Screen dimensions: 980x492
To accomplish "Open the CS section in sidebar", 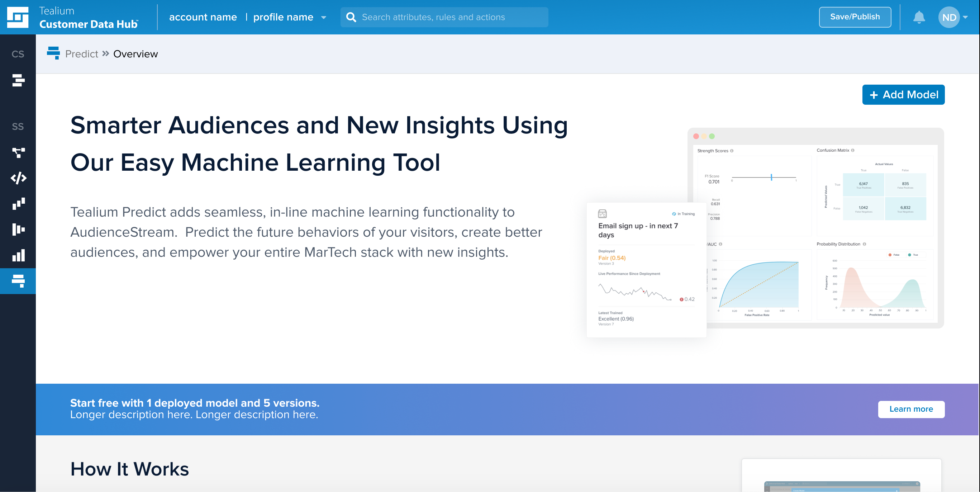I will (18, 54).
